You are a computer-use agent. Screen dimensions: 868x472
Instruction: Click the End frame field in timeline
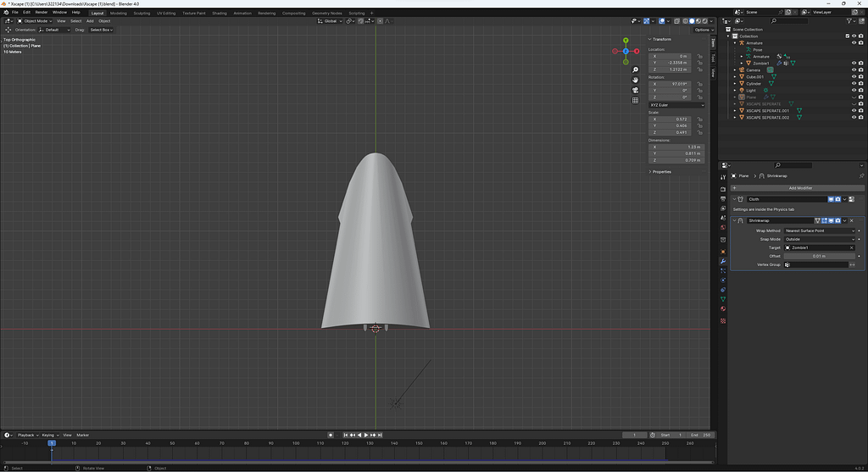pyautogui.click(x=699, y=435)
